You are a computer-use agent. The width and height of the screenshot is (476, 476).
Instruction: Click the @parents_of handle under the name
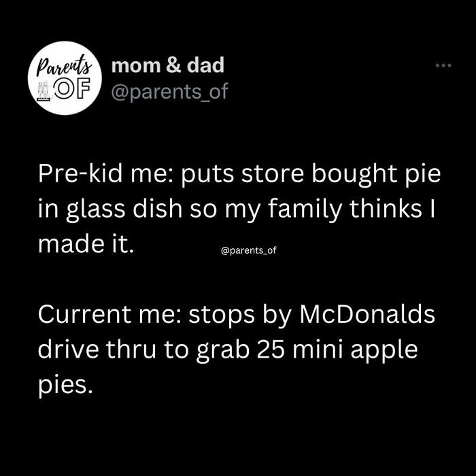pos(169,92)
